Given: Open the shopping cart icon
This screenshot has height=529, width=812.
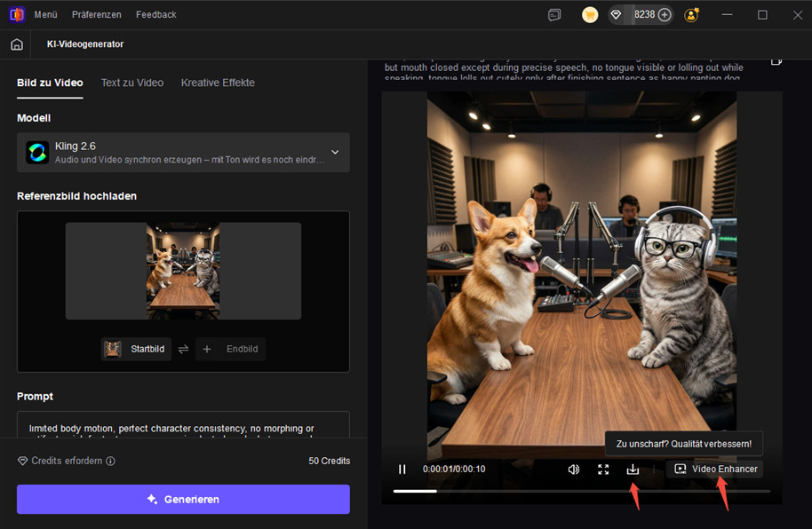Looking at the screenshot, I should (590, 15).
